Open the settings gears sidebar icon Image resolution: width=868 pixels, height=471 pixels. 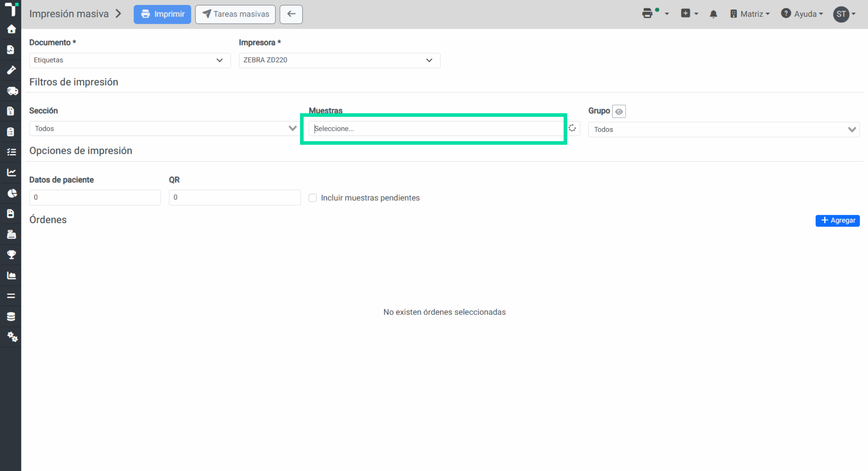(12, 337)
